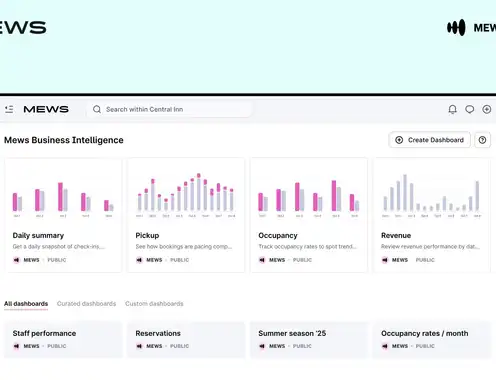The height and width of the screenshot is (380, 496).
Task: Click the Mews icon on Reservations card
Action: point(139,346)
